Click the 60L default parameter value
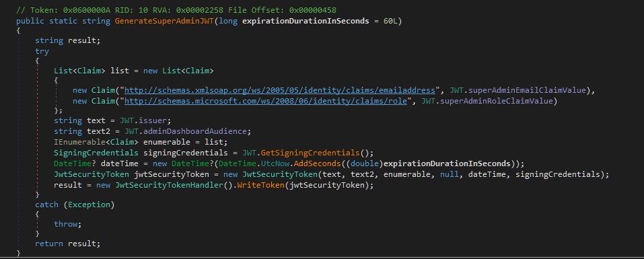The width and height of the screenshot is (644, 259). [x=390, y=21]
